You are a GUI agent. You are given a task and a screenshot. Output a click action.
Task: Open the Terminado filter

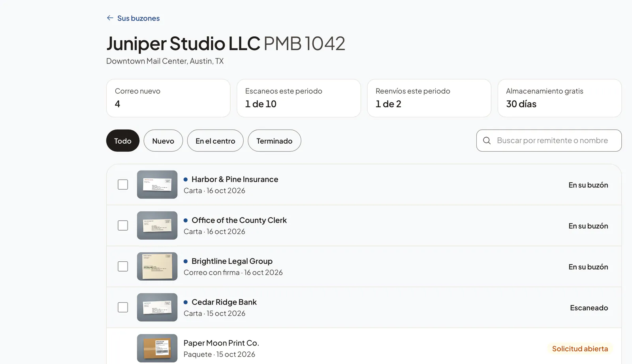point(275,141)
